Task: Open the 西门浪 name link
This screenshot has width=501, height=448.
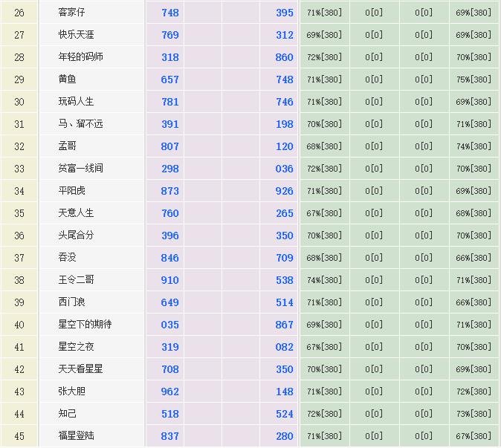Action: 71,302
